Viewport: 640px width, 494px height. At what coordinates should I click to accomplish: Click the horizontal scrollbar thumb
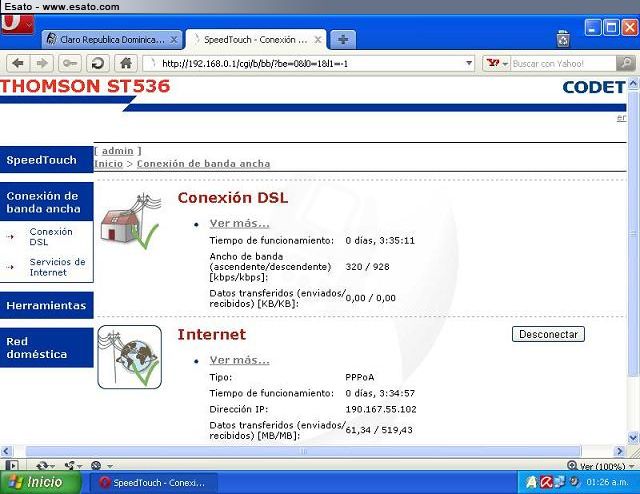coord(303,451)
